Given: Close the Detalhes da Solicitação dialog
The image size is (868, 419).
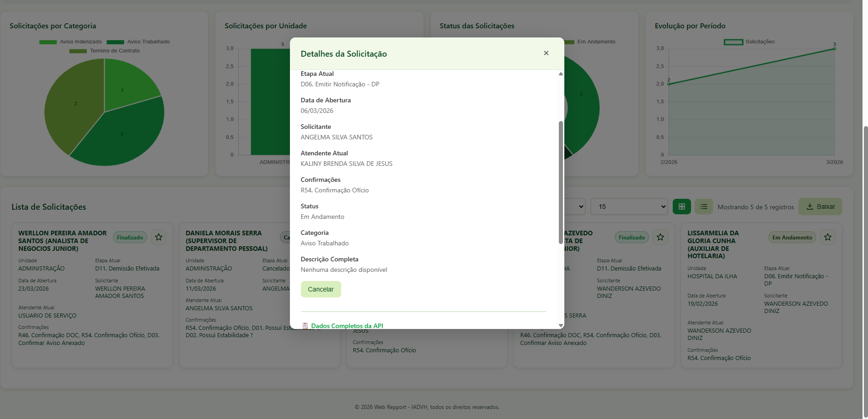Looking at the screenshot, I should 546,53.
